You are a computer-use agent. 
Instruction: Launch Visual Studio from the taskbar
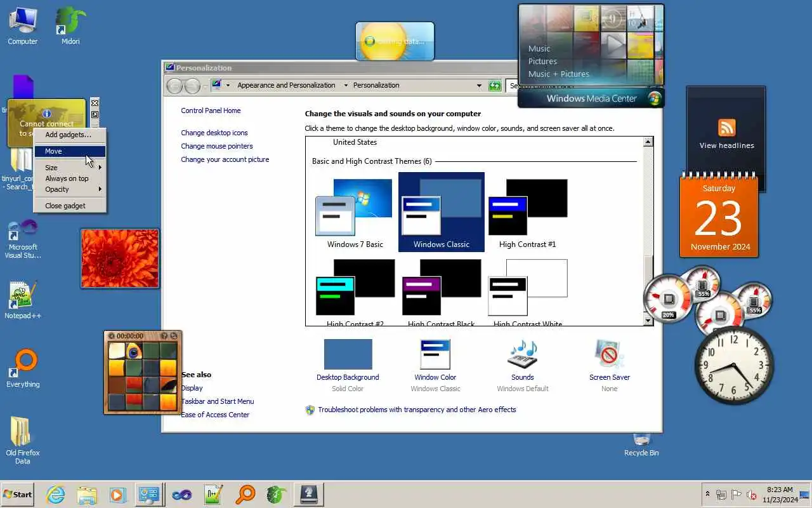181,495
